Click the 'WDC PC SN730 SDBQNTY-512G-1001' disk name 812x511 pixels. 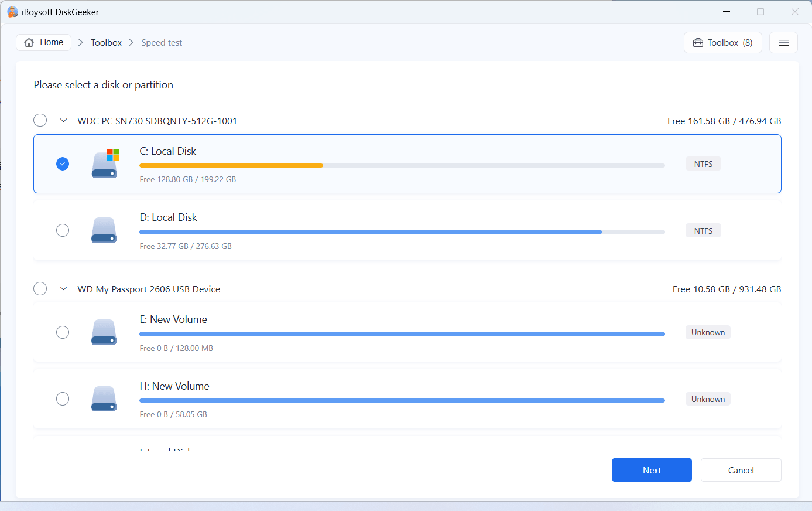click(157, 121)
